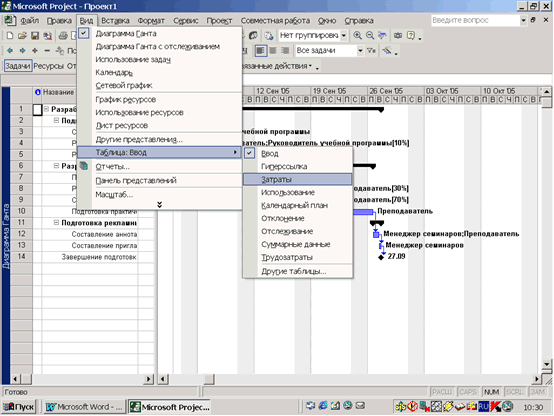Click the 27.09 milestone diamond
This screenshot has width=554, height=416.
(x=381, y=257)
